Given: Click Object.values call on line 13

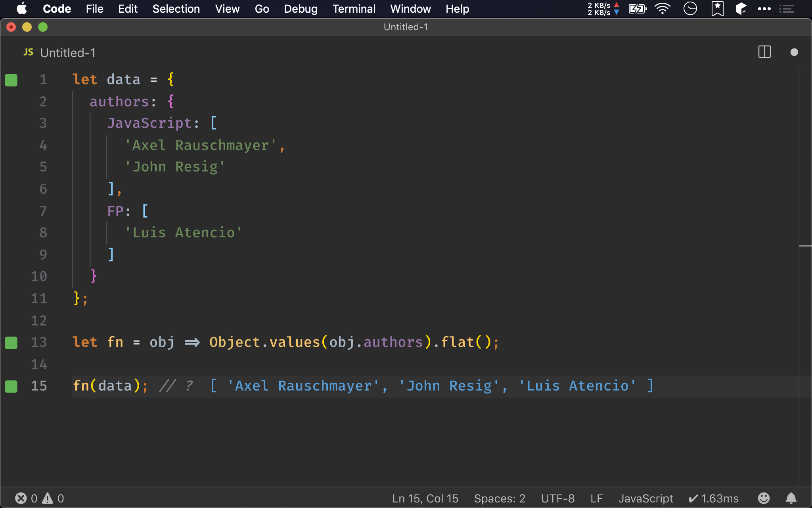Looking at the screenshot, I should [x=264, y=342].
